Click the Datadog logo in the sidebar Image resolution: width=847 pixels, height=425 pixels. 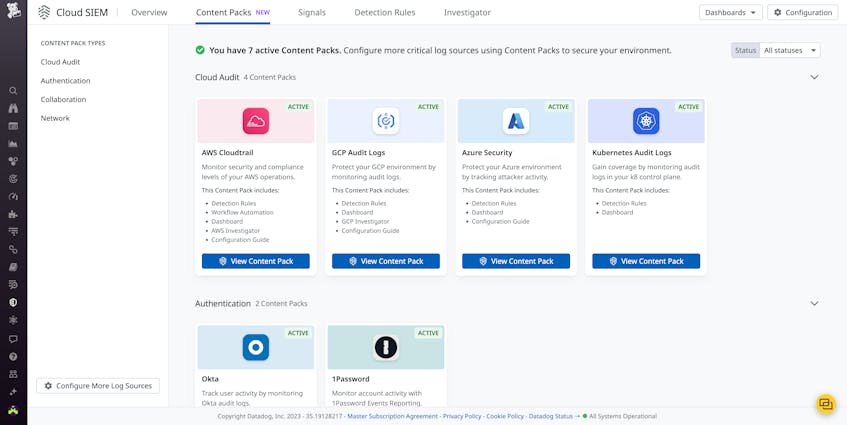pyautogui.click(x=13, y=12)
